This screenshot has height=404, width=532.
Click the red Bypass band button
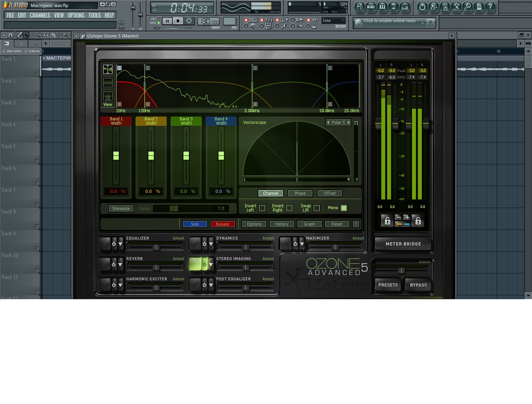pos(222,224)
